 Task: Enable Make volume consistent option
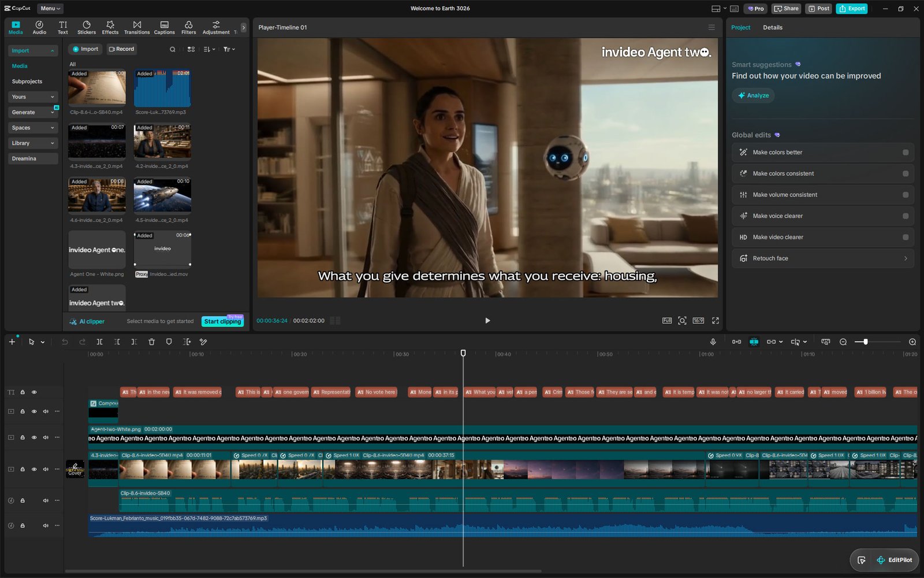tap(906, 195)
